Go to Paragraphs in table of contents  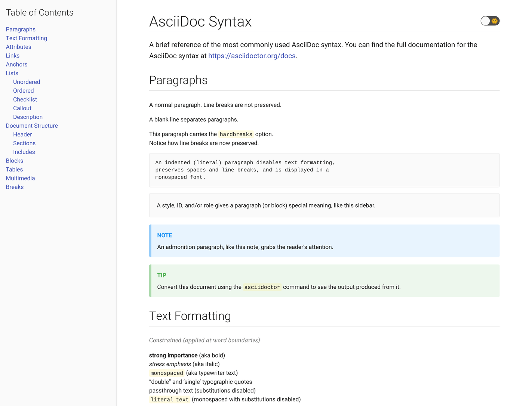click(21, 30)
